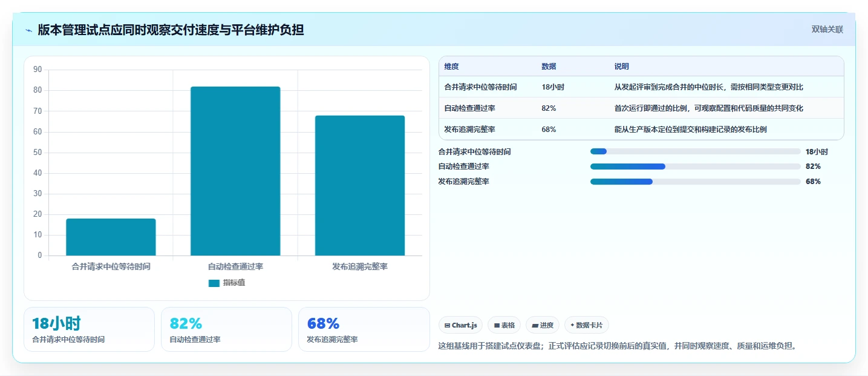
Task: Click the 18小时 data card
Action: click(90, 329)
